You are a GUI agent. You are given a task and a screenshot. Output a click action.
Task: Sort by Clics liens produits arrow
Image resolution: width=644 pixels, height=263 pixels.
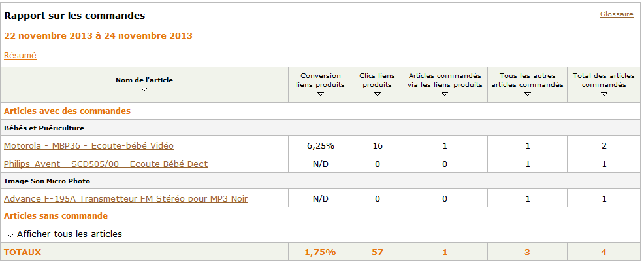pyautogui.click(x=378, y=94)
